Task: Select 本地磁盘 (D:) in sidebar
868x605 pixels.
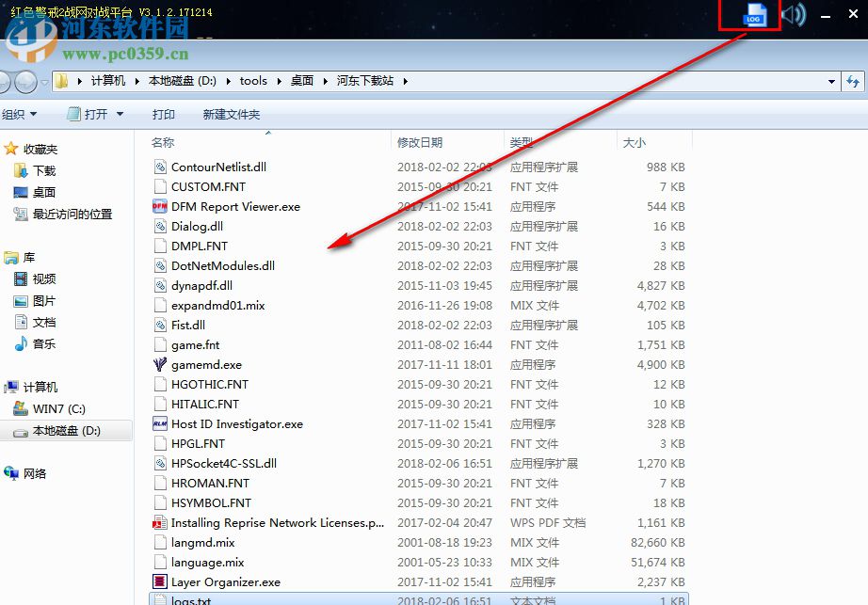Action: pos(67,430)
